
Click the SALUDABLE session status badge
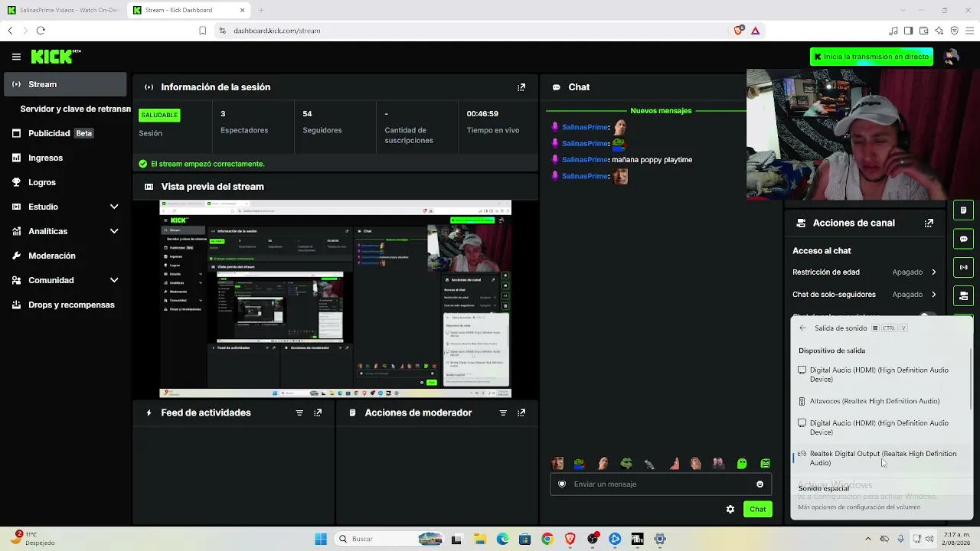coord(159,115)
